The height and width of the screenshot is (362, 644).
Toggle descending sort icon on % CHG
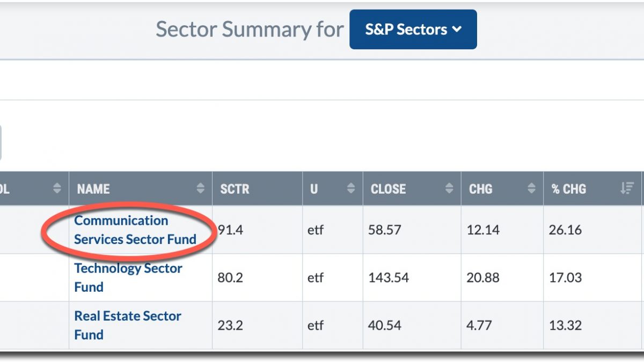(x=627, y=189)
